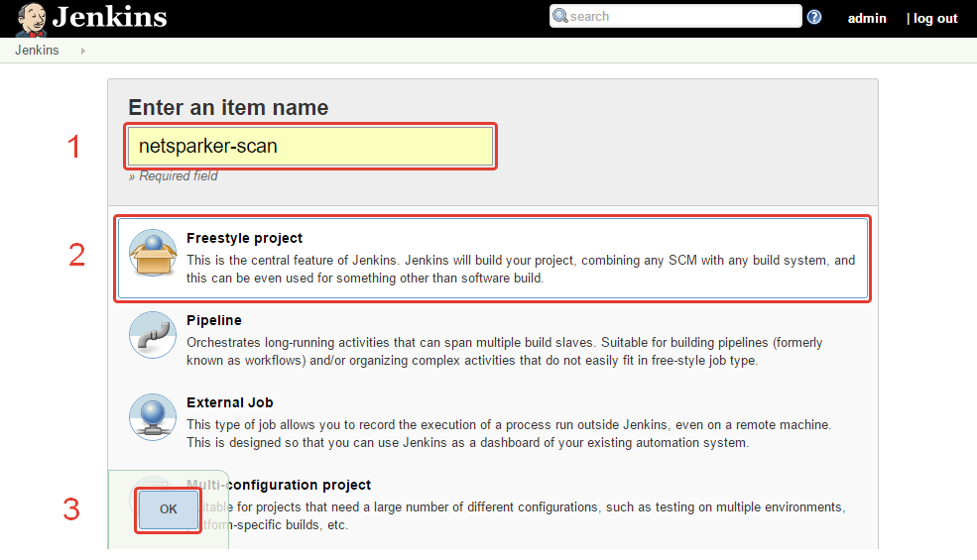Click the External Job description text
This screenshot has width=977, height=560.
509,433
